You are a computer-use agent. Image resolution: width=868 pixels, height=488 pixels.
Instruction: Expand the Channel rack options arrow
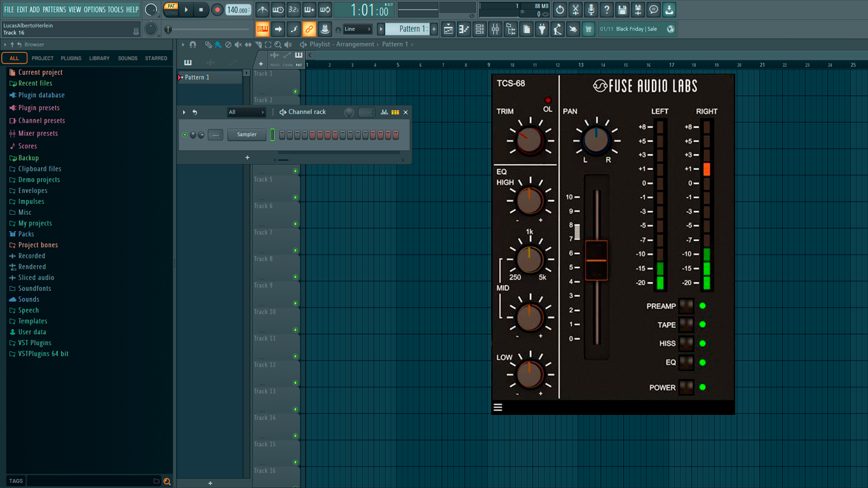[184, 112]
